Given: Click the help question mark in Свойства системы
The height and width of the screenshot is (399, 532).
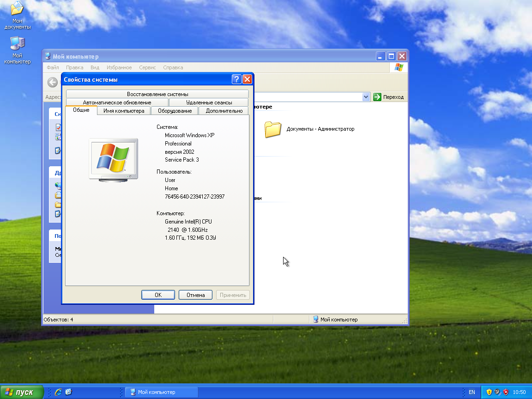Looking at the screenshot, I should [x=236, y=79].
